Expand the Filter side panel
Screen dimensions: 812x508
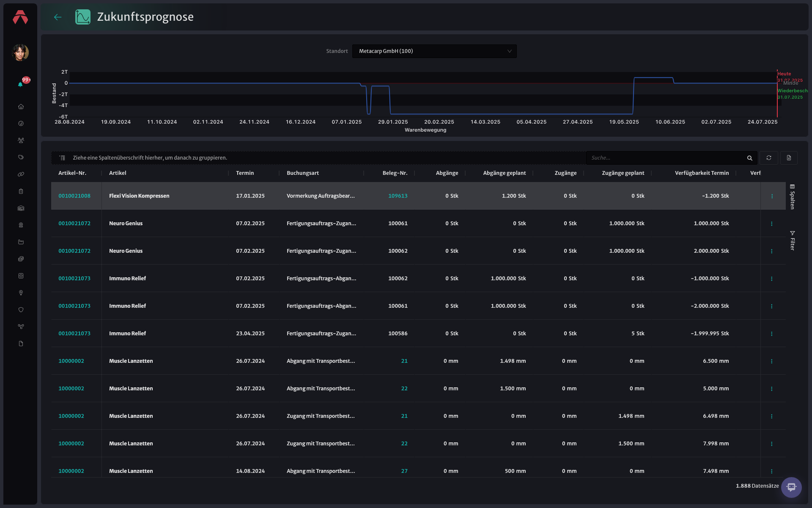point(792,240)
